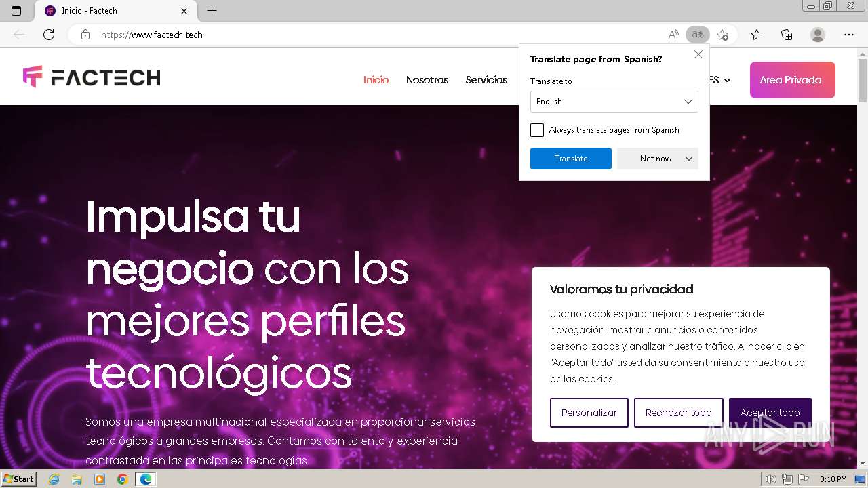Add this page to favorites

point(723,35)
